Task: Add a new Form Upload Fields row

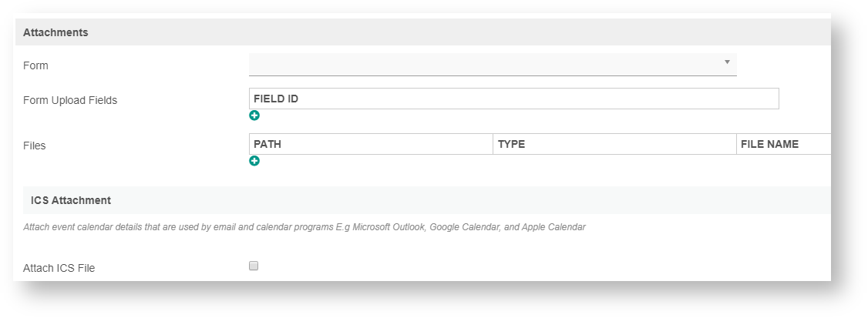Action: click(x=254, y=115)
